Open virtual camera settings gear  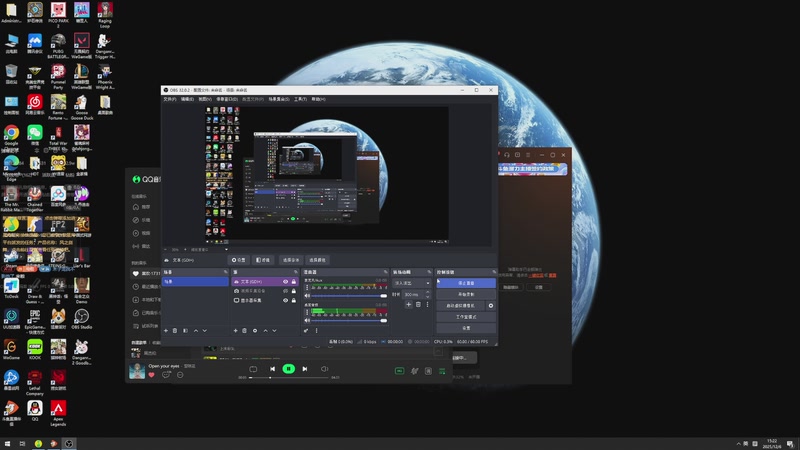click(491, 306)
